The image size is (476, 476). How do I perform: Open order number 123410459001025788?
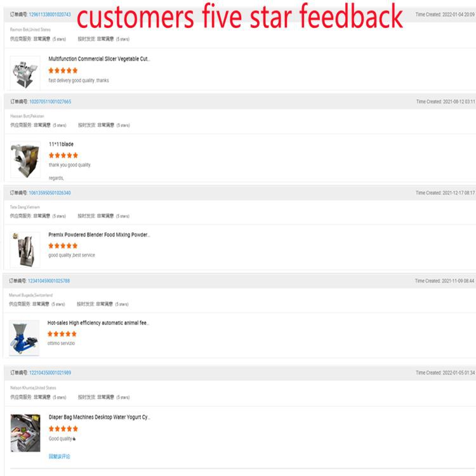(x=49, y=281)
